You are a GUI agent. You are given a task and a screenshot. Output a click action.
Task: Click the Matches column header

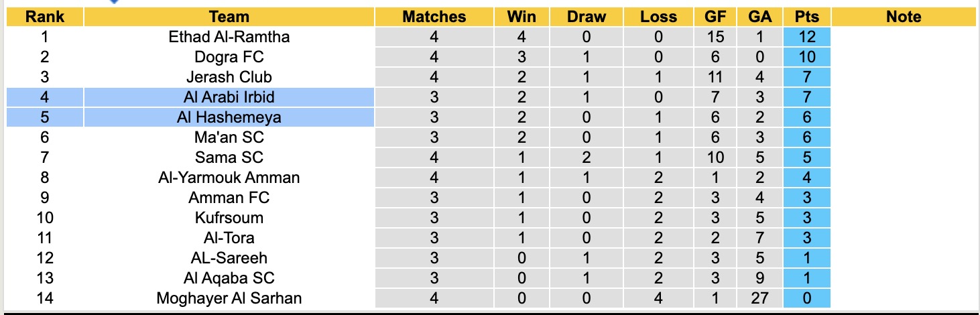pyautogui.click(x=434, y=17)
